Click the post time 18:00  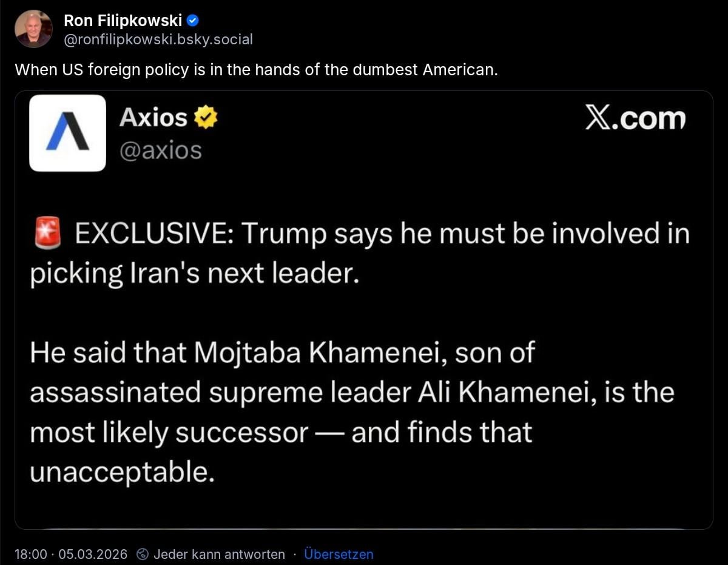[30, 554]
